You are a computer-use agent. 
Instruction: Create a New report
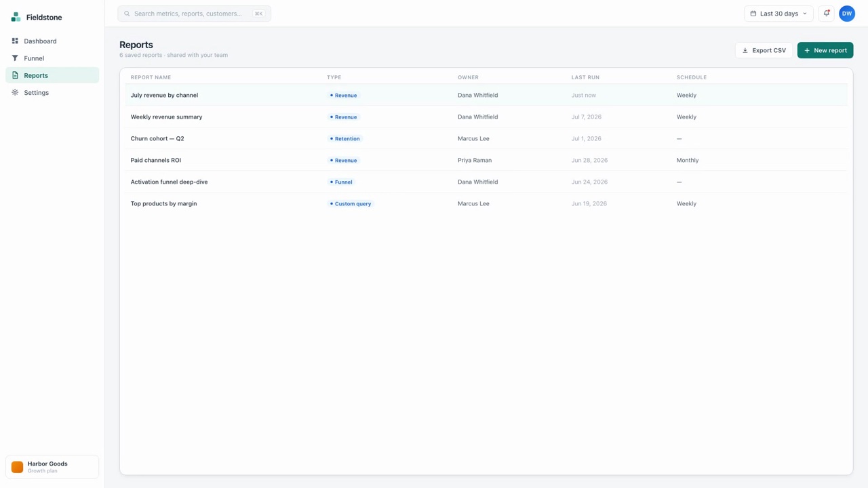[x=825, y=50]
